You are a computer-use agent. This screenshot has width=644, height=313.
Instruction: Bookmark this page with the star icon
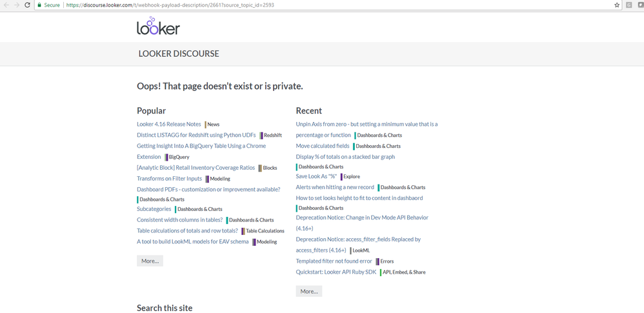(x=616, y=5)
